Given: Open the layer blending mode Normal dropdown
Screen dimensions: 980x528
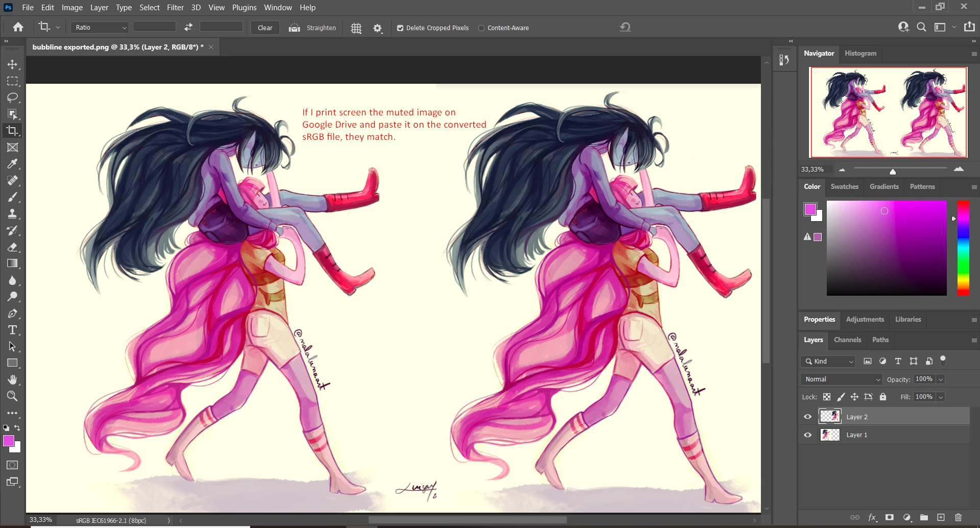Looking at the screenshot, I should (842, 379).
